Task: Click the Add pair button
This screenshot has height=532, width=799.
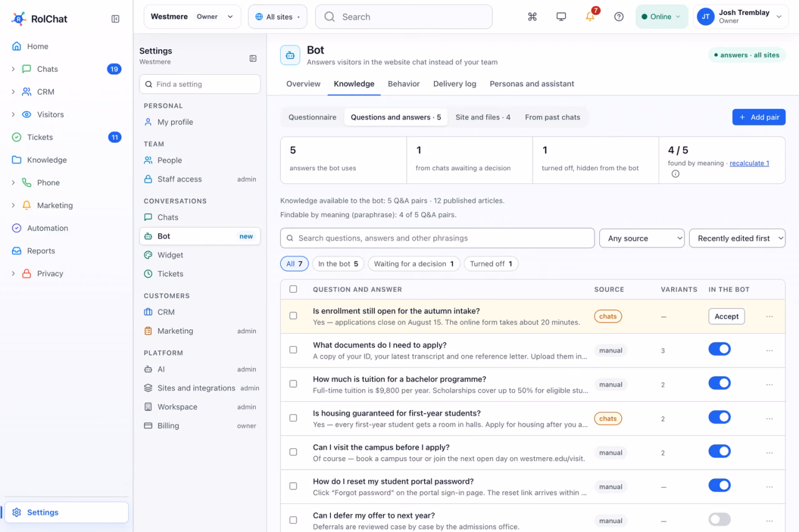Action: pos(759,117)
